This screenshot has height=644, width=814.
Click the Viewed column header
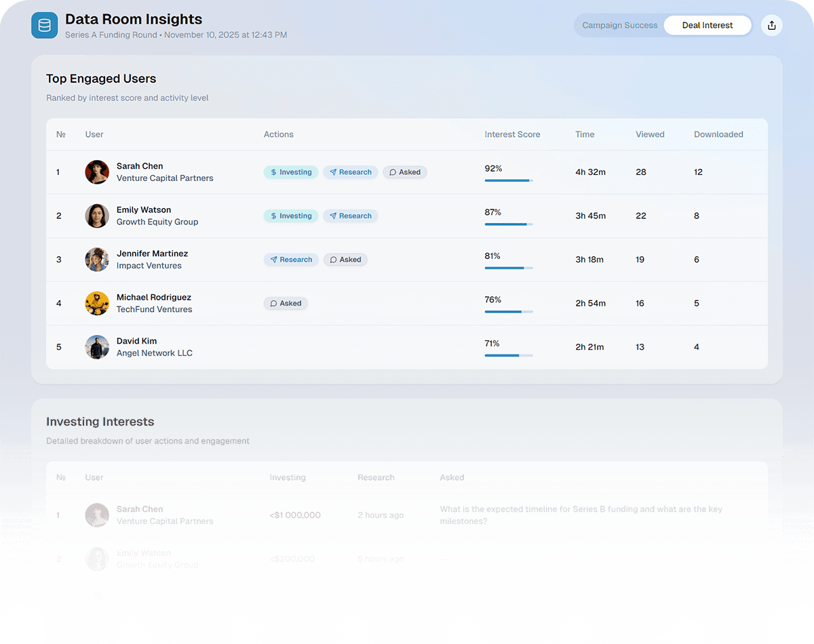pyautogui.click(x=650, y=134)
